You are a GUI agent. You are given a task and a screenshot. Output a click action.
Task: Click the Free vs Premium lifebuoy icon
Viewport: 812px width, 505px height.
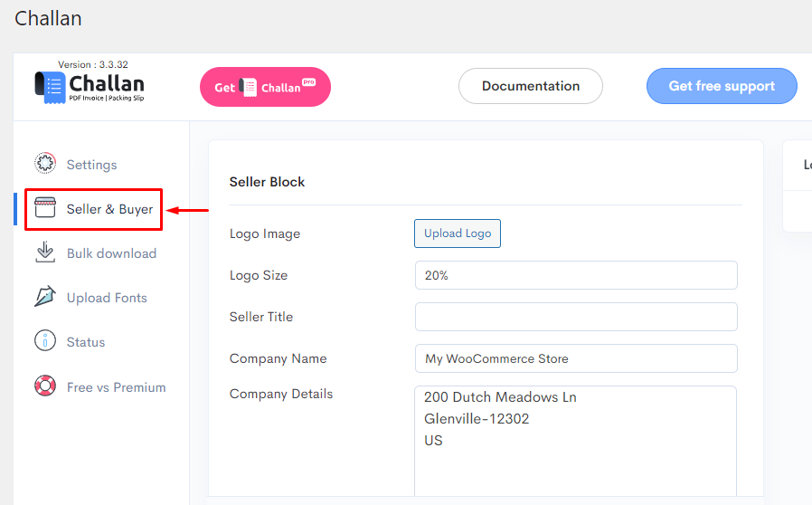[45, 386]
